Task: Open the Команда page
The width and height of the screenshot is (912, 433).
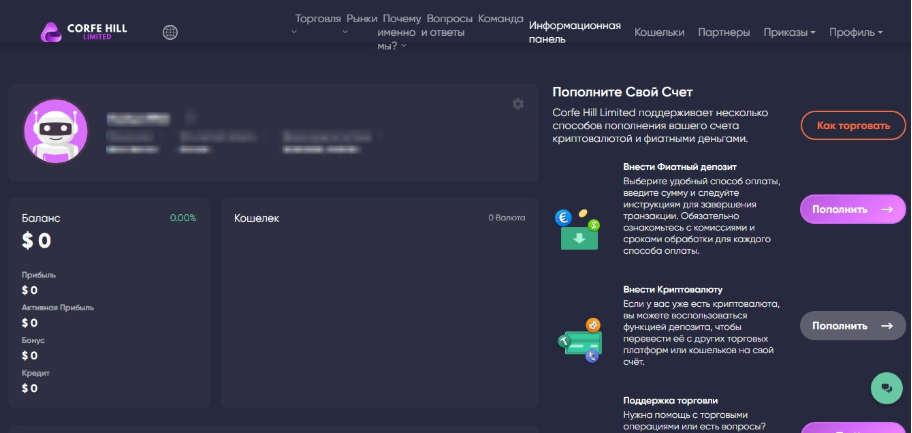Action: coord(500,19)
